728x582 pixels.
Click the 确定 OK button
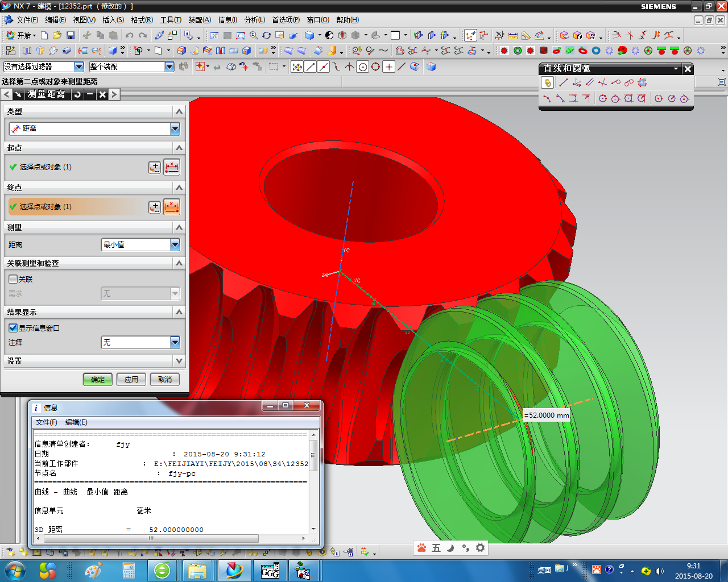pos(98,379)
